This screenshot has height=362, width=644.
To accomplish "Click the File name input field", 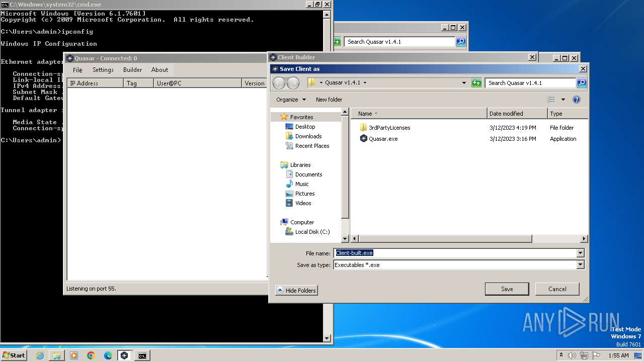I will click(x=455, y=253).
